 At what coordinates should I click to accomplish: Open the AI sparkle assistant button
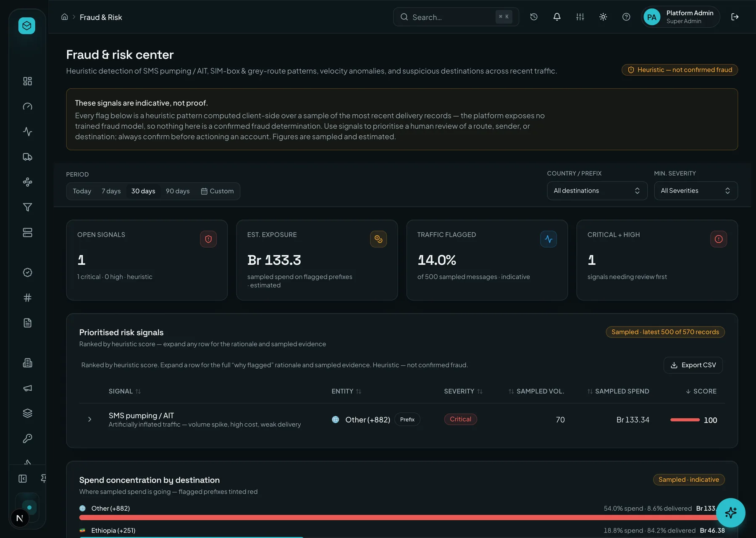[731, 512]
